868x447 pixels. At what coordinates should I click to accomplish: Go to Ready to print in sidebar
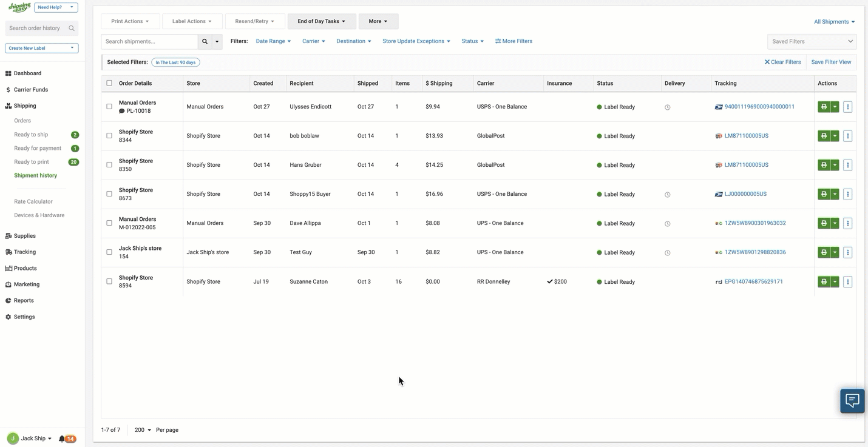pyautogui.click(x=32, y=162)
